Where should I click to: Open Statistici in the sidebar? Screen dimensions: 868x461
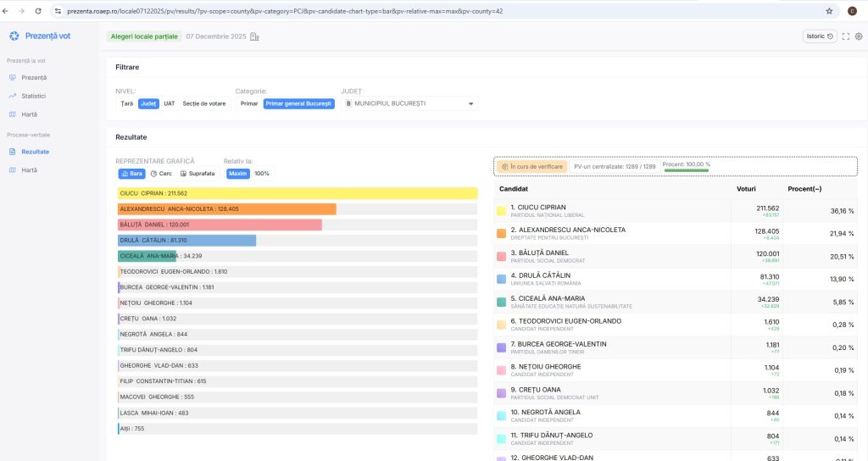pos(34,96)
